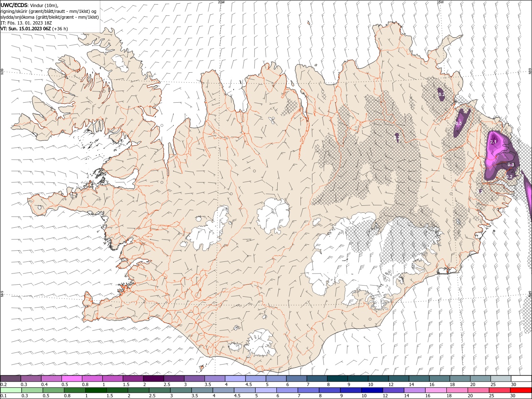Click the 'rigning/skúrir' legend description line
Image resolution: width=532 pixels, height=399 pixels.
click(48, 11)
